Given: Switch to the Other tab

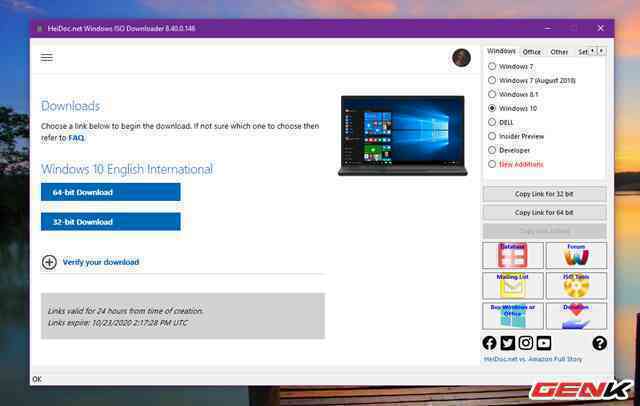Looking at the screenshot, I should point(559,52).
